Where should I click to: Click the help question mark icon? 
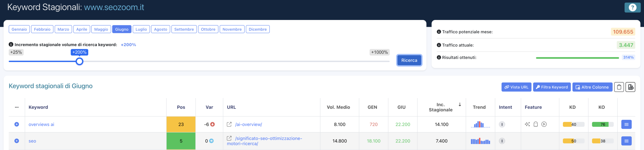click(x=632, y=8)
